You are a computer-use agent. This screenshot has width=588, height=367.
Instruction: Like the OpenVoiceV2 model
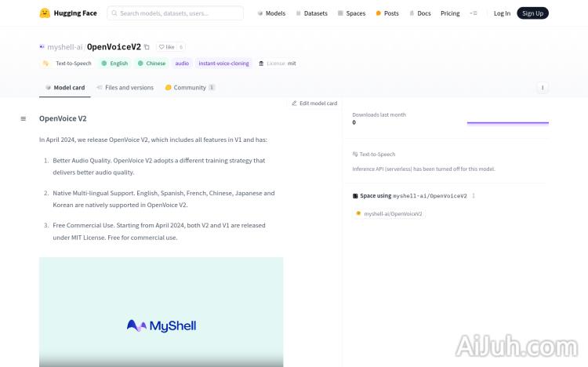(x=166, y=47)
